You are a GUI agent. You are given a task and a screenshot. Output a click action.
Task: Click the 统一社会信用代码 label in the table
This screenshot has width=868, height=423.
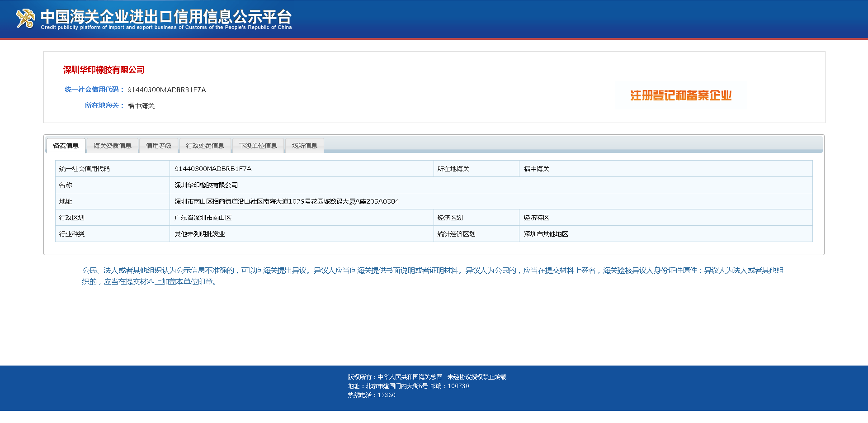click(85, 169)
